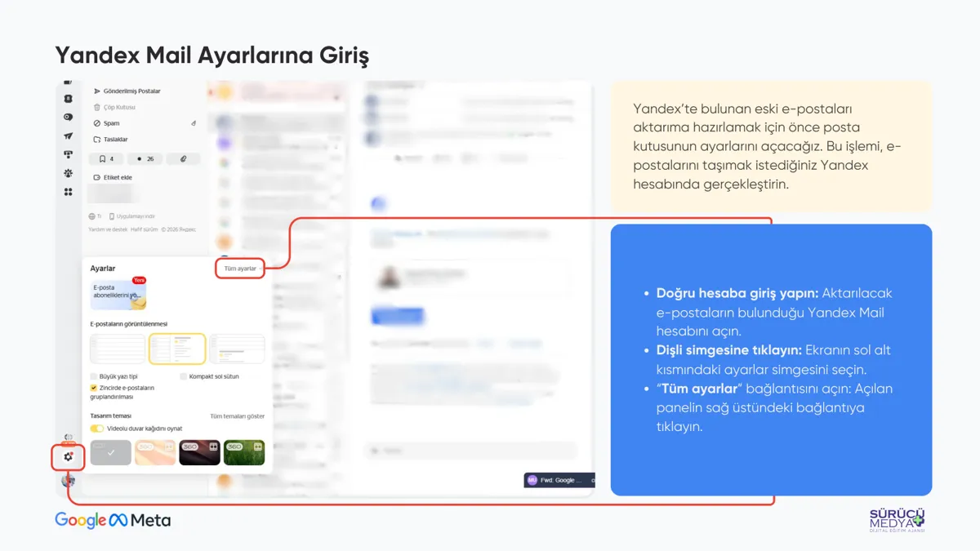Open the Yandex Messenger chat icon
The width and height of the screenshot is (980, 551).
click(69, 117)
